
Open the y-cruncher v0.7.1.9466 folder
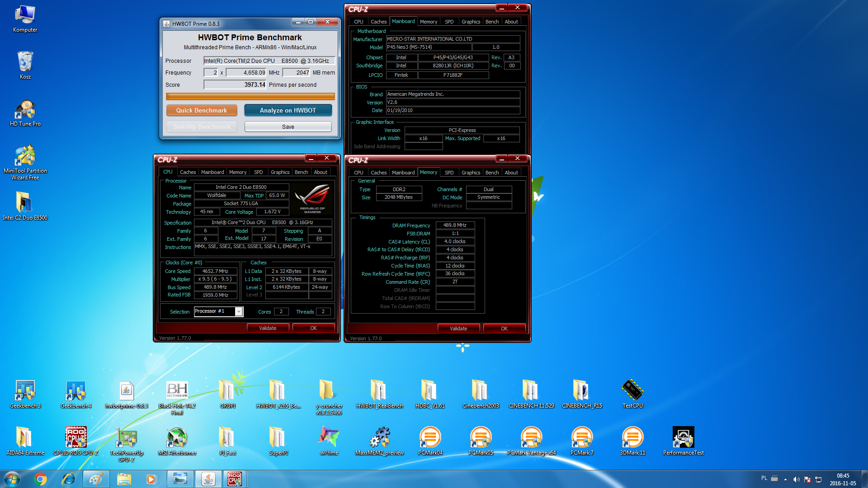click(329, 398)
